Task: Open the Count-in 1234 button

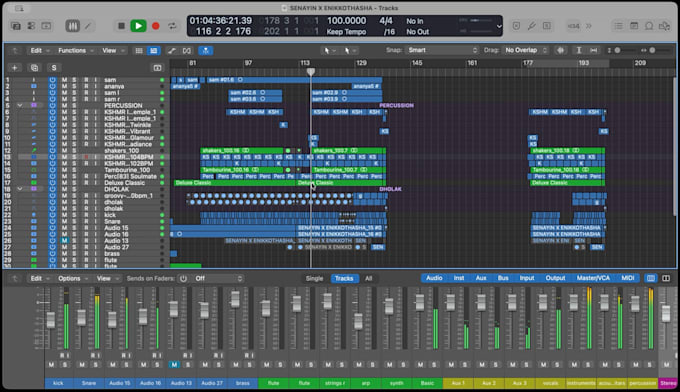Action: 573,26
